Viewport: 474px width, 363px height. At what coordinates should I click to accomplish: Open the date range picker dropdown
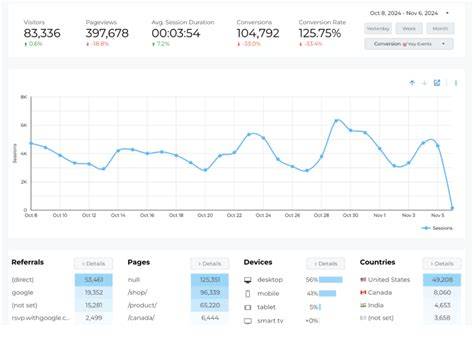[409, 13]
